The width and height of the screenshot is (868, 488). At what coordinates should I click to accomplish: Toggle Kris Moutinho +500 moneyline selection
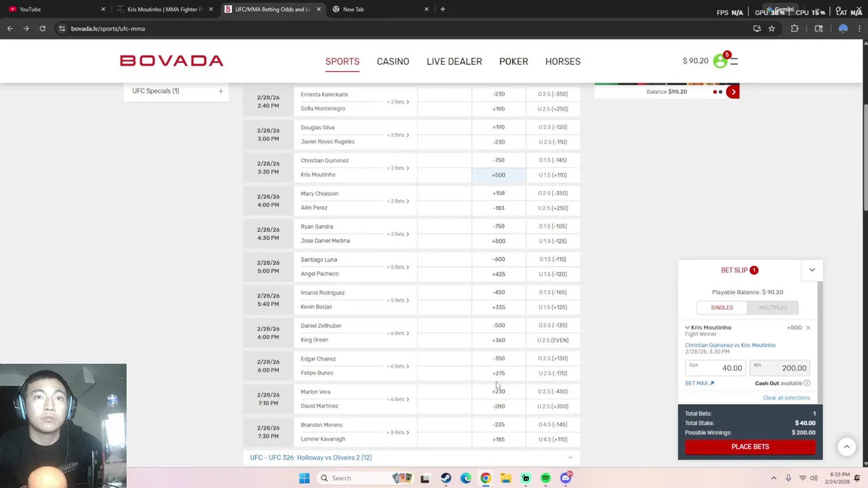(498, 175)
